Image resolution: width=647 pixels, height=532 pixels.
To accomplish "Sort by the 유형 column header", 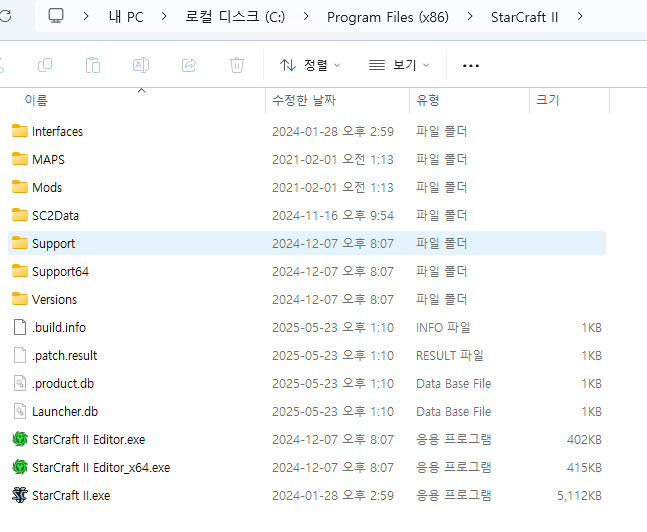I will (428, 100).
